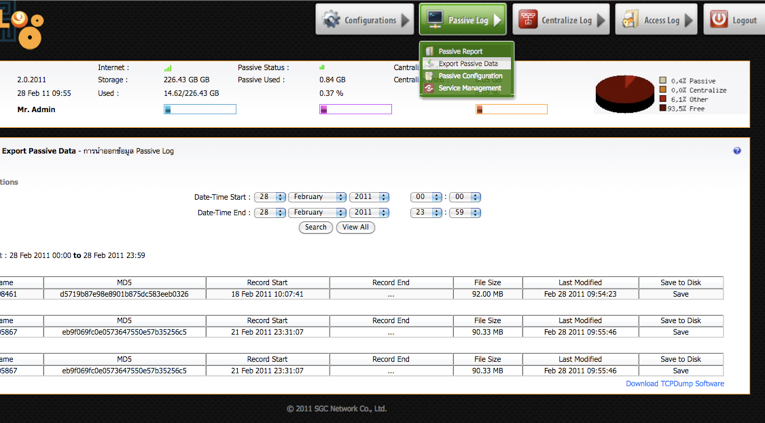Click Save in the middle 90.33 MB row

[x=681, y=332]
